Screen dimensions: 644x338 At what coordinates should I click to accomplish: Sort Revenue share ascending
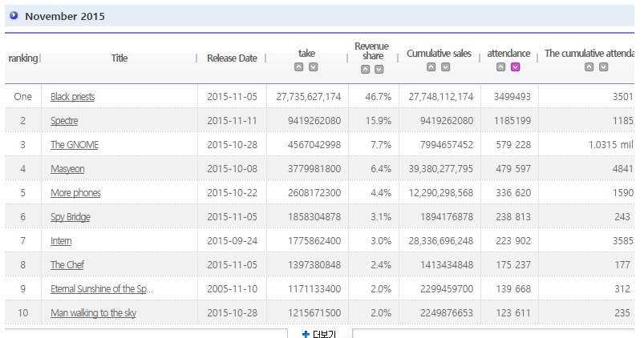coord(365,70)
